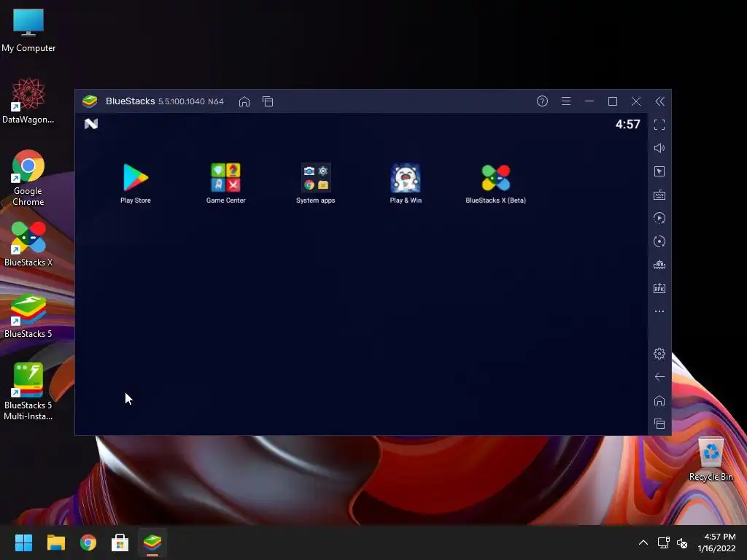747x560 pixels.
Task: Open the Windows Start menu
Action: tap(23, 542)
